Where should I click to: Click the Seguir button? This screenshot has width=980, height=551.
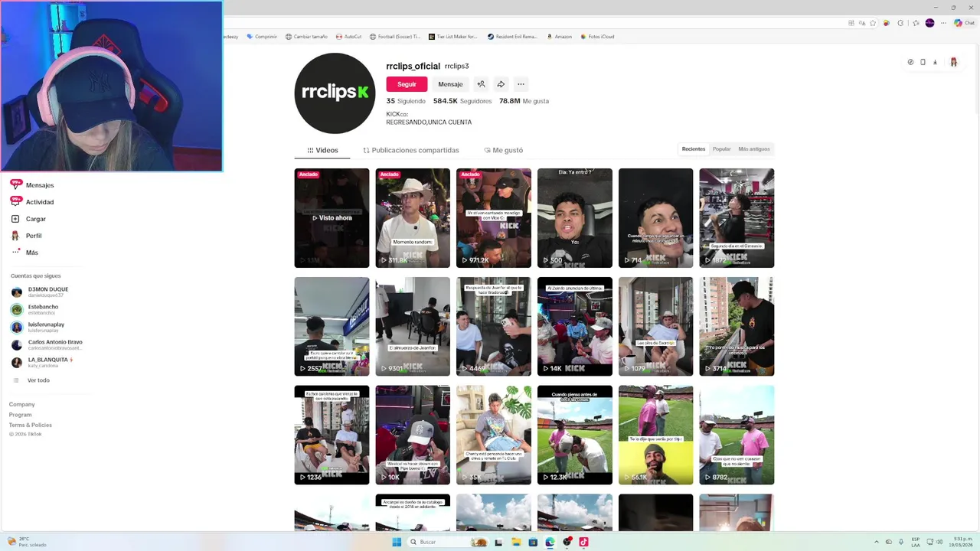coord(407,84)
